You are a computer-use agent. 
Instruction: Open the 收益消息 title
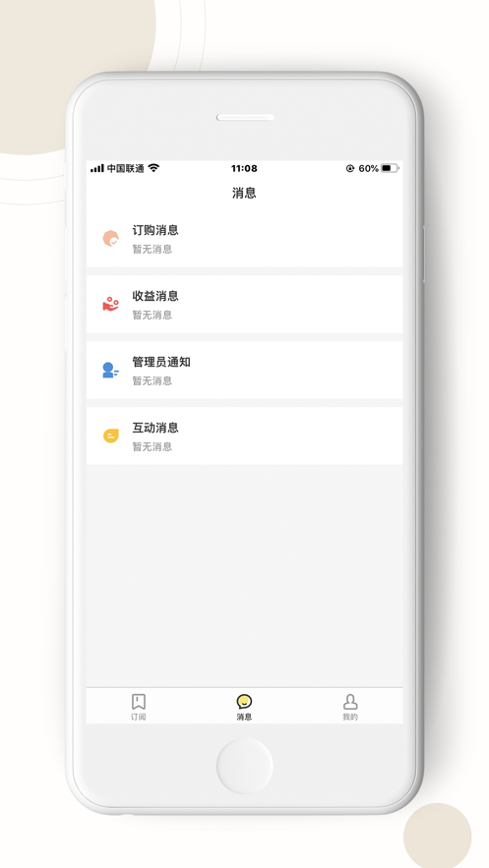point(155,296)
